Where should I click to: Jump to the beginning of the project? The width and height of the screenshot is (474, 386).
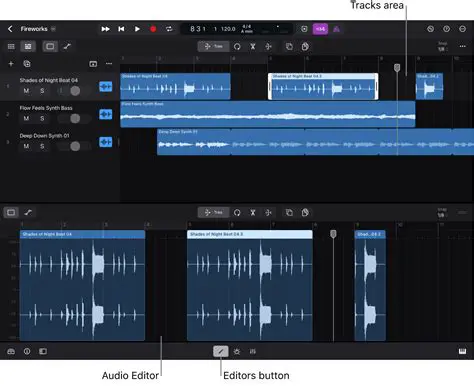coord(121,29)
